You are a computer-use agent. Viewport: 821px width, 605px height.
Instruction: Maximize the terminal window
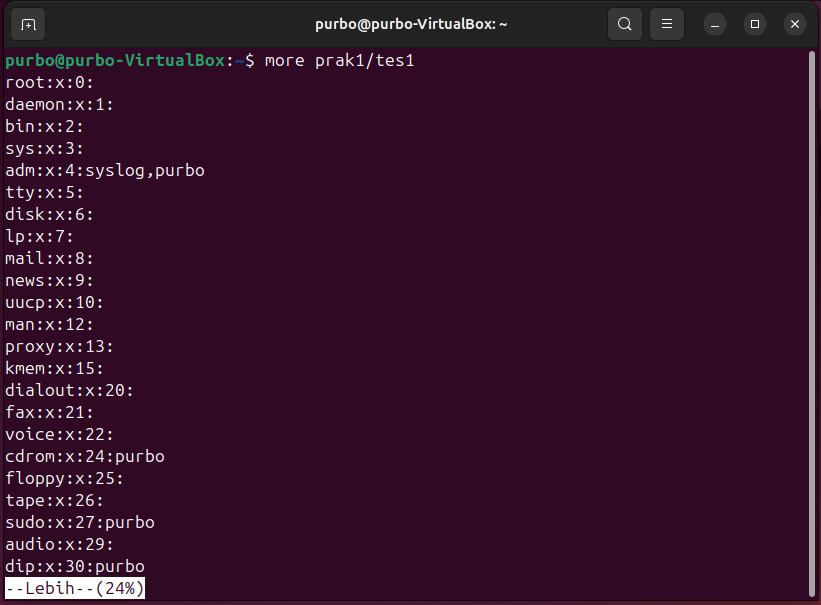(755, 24)
